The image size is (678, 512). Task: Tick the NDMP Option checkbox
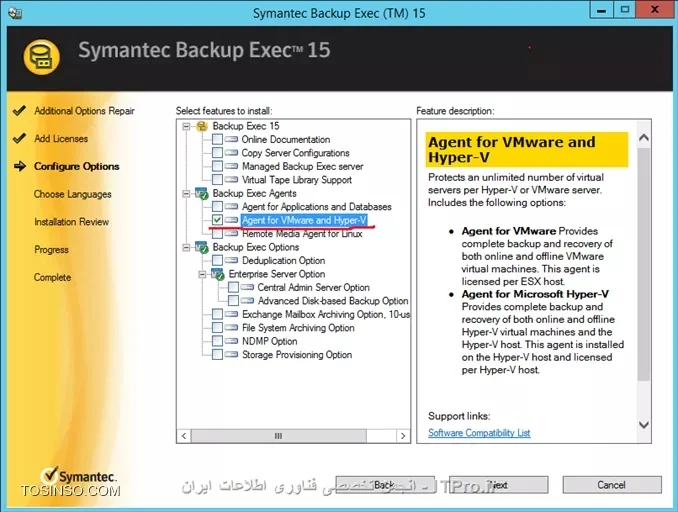pyautogui.click(x=217, y=341)
